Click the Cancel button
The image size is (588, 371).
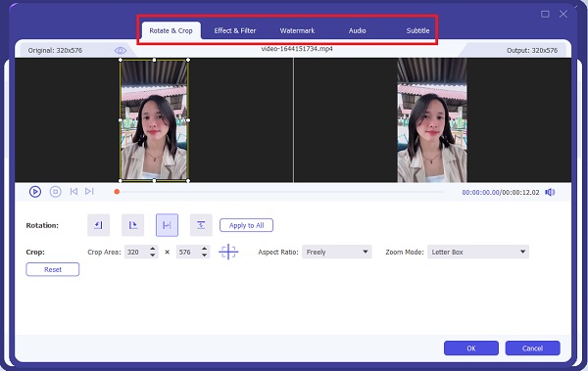coord(533,348)
